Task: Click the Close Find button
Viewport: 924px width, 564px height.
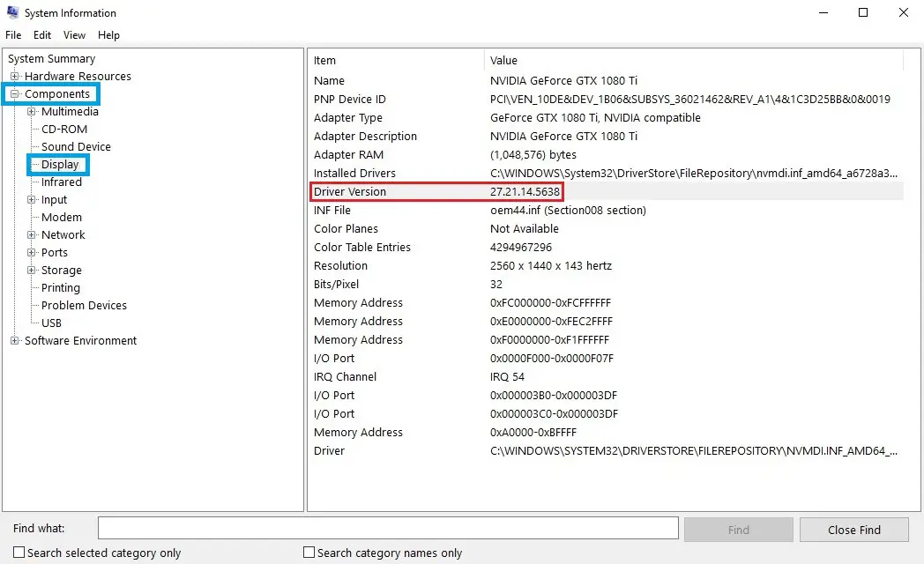Action: tap(853, 529)
